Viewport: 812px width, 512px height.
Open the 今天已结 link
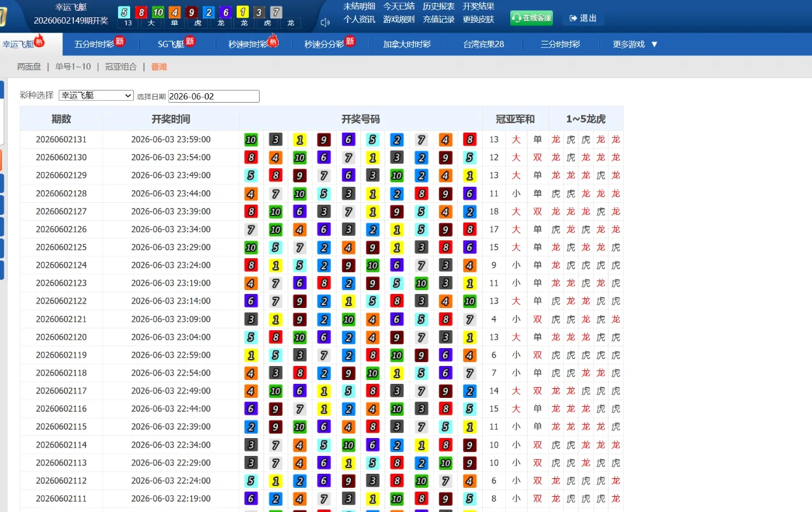point(399,6)
